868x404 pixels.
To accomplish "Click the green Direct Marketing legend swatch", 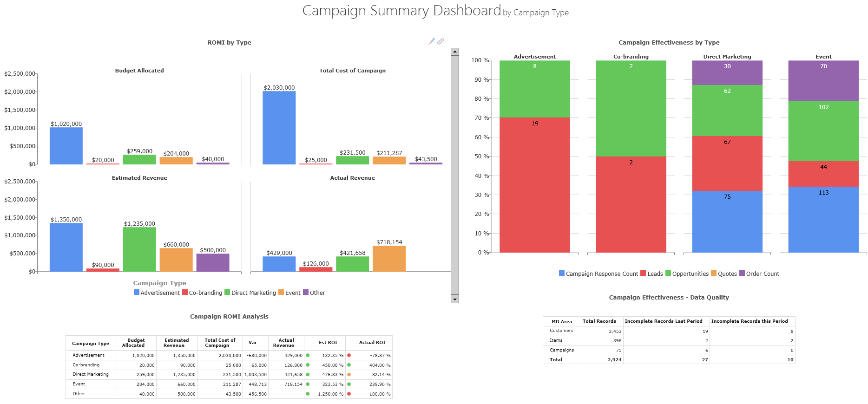I will 227,292.
